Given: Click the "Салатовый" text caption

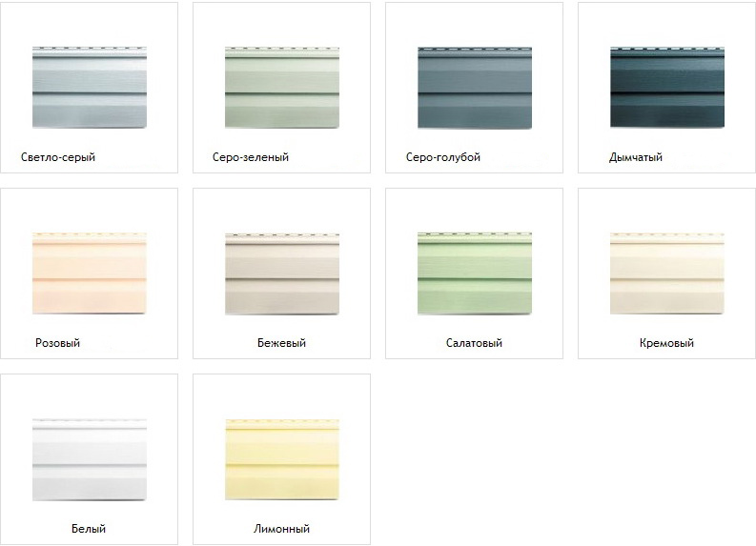Looking at the screenshot, I should pyautogui.click(x=474, y=343).
